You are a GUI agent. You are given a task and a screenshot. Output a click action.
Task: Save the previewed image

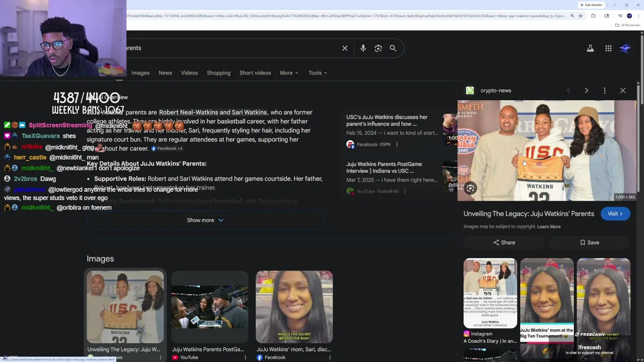pyautogui.click(x=589, y=242)
